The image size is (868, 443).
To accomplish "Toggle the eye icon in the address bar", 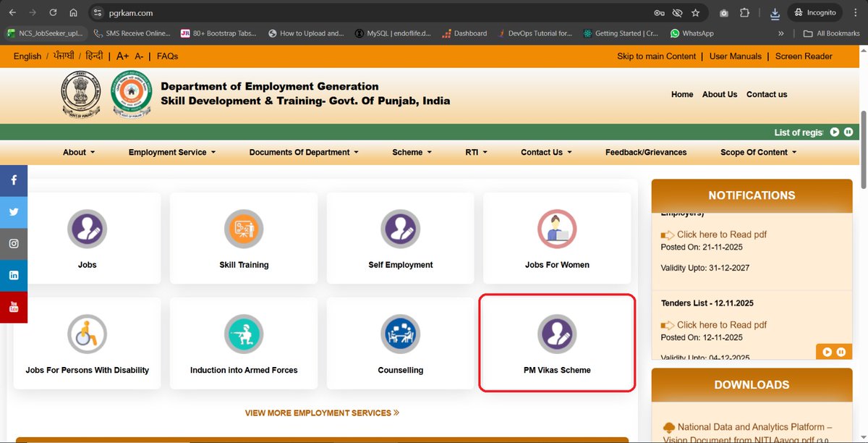I will 676,12.
